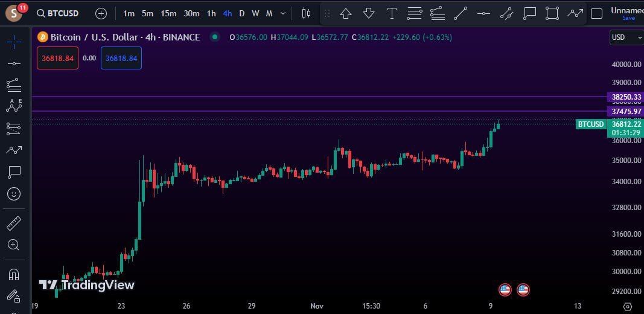Image resolution: width=644 pixels, height=314 pixels.
Task: Select the Arrow Up drawing tool
Action: pyautogui.click(x=346, y=13)
